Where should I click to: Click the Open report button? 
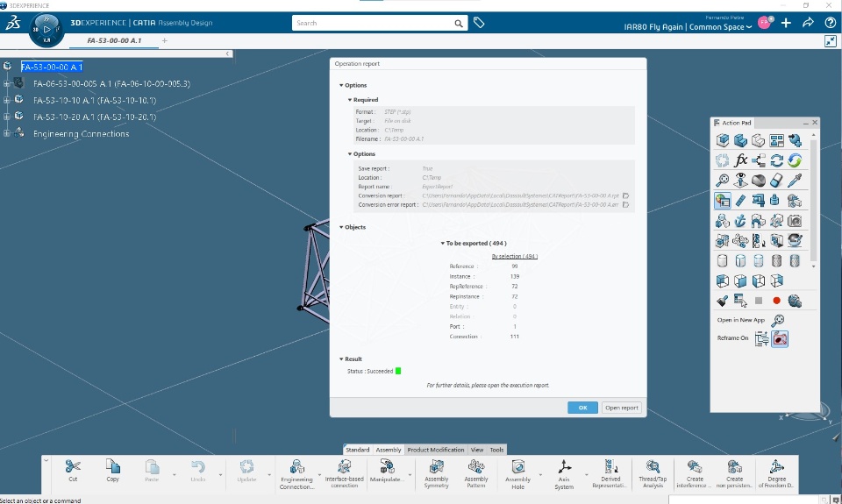tap(621, 408)
